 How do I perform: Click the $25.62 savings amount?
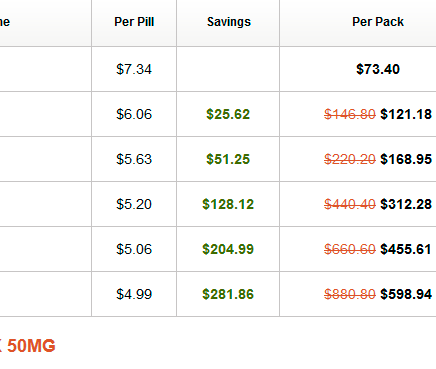(x=228, y=114)
